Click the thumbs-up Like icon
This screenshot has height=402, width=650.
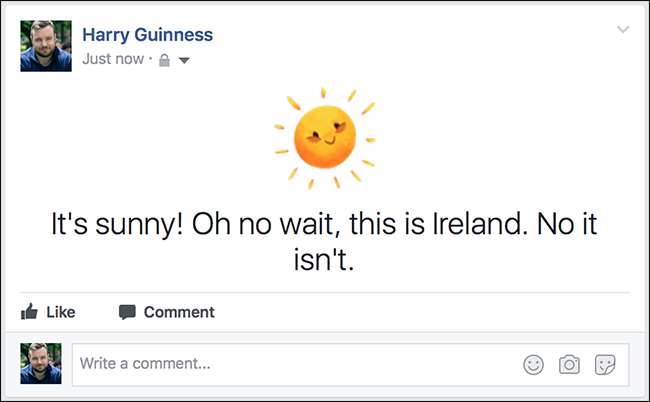(29, 312)
